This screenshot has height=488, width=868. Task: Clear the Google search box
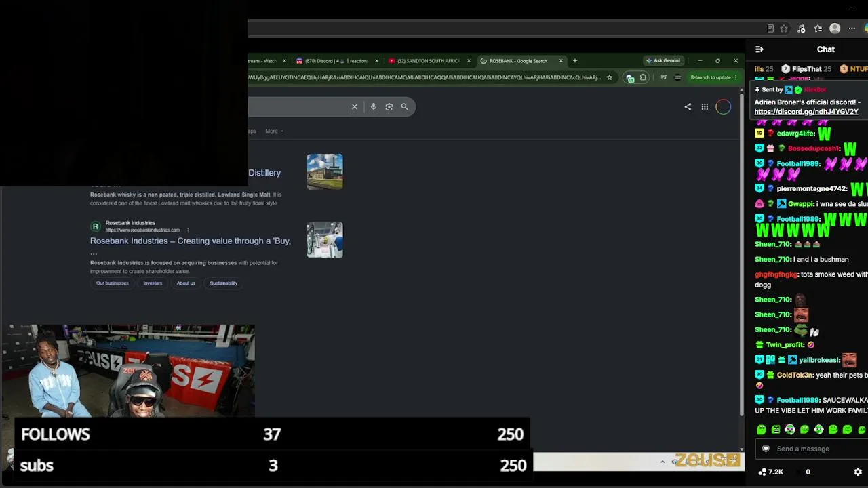(x=354, y=106)
